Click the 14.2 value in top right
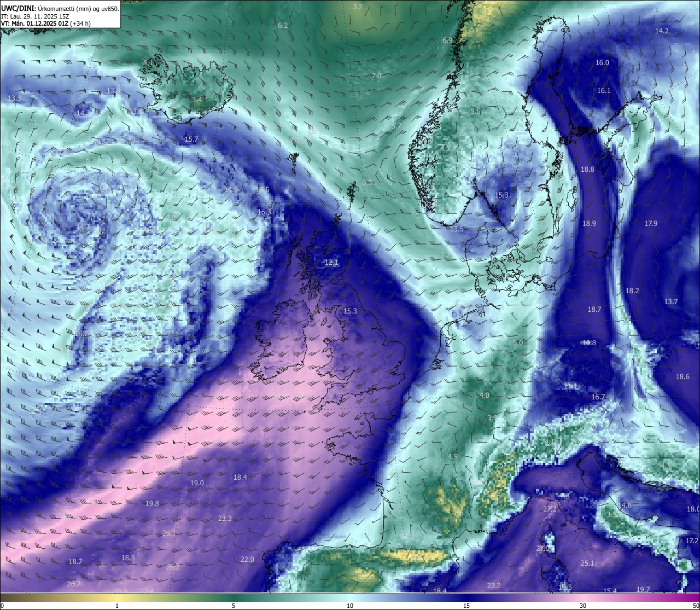This screenshot has width=700, height=610. pos(662,31)
